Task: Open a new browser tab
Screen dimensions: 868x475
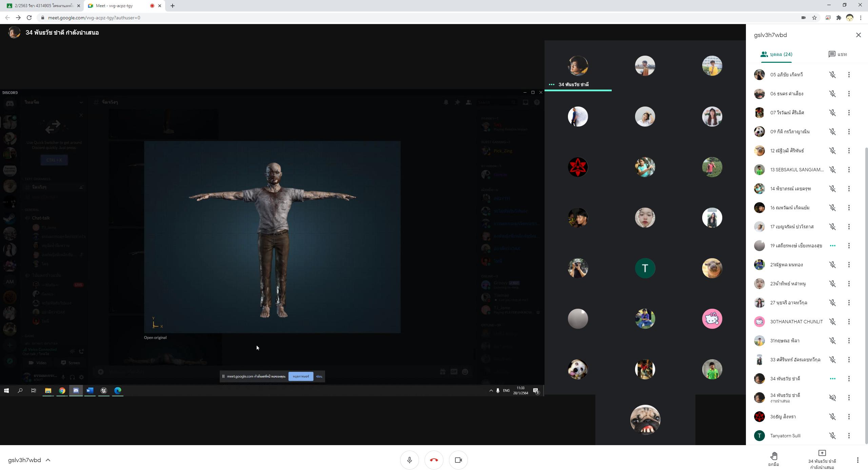Action: pos(172,6)
